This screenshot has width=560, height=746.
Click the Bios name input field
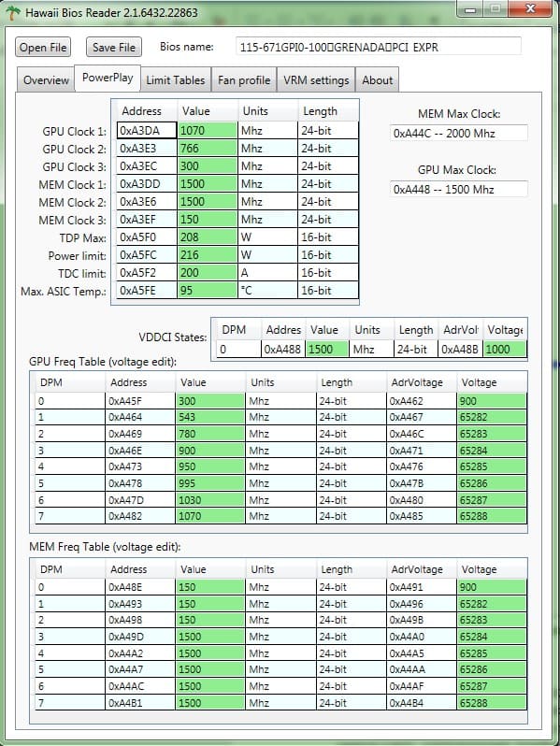click(x=379, y=47)
